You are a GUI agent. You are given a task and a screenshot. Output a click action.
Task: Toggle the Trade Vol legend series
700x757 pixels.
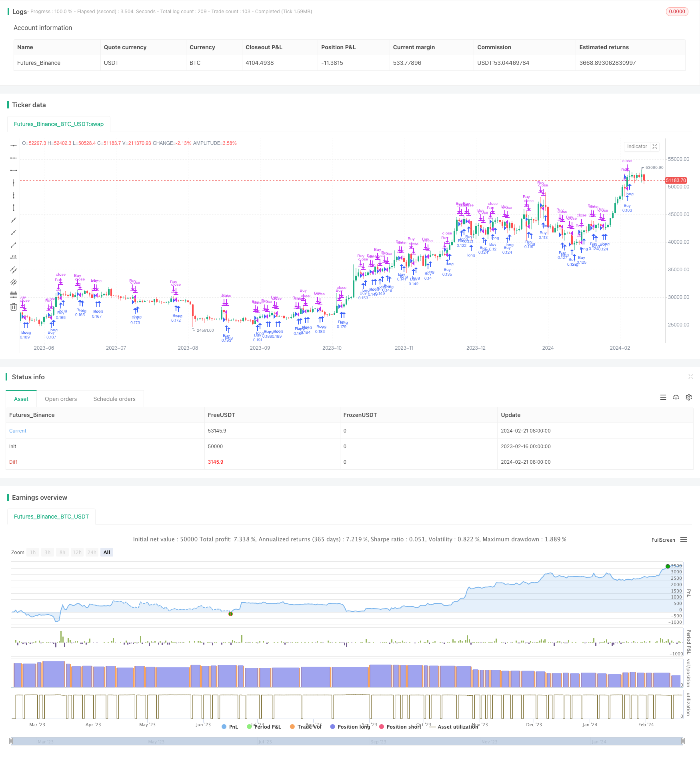point(306,727)
